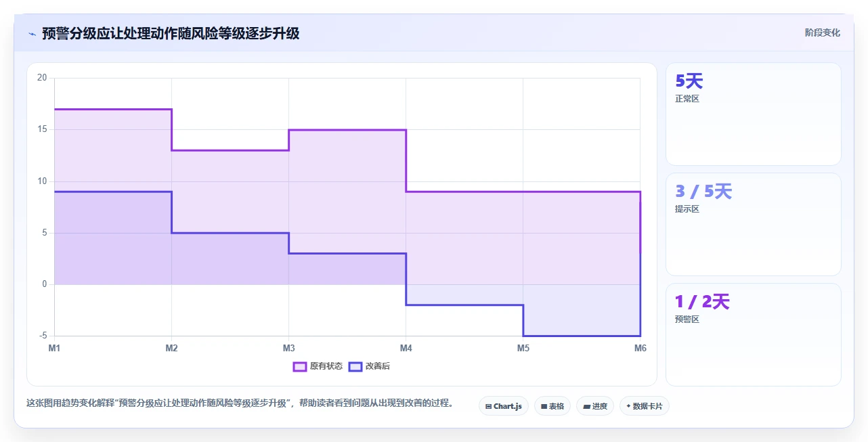Click the blue 改善后 legend swatch
This screenshot has height=442, width=868.
point(355,366)
